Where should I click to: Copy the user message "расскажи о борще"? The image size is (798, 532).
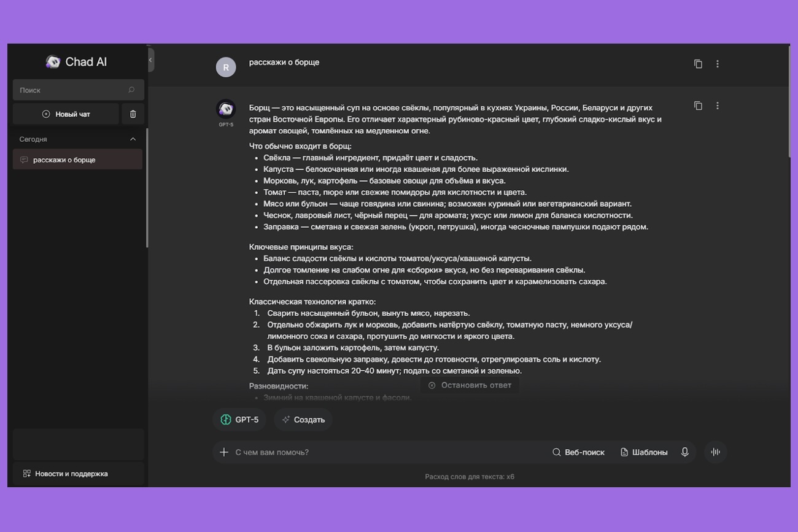[698, 64]
